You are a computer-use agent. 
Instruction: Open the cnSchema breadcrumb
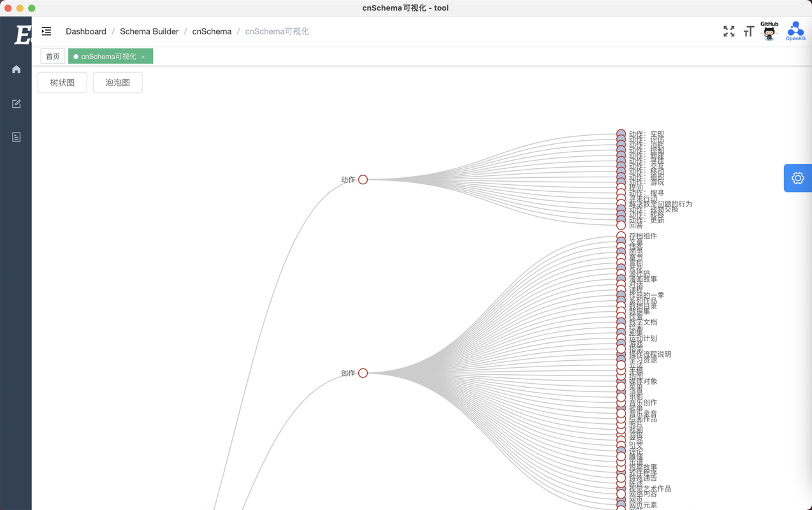click(x=212, y=31)
